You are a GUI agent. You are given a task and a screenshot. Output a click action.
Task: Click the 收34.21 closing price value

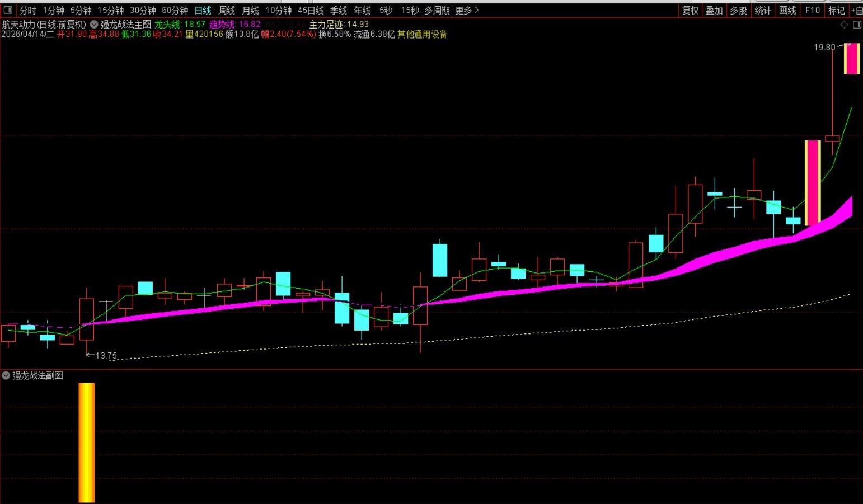point(168,34)
